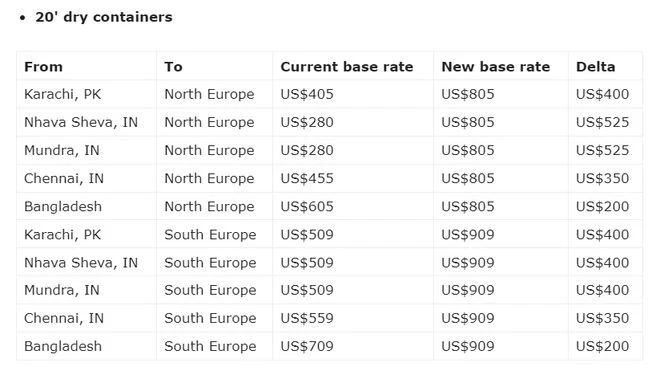Click the US$455 current rate cell
Viewport: 660px width, 375px height.
point(307,178)
